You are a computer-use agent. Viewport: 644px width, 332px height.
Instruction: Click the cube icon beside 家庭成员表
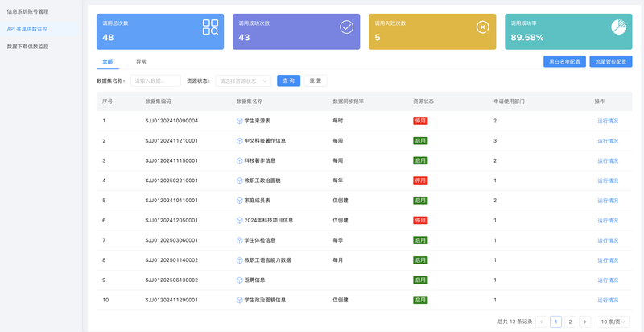tap(240, 200)
